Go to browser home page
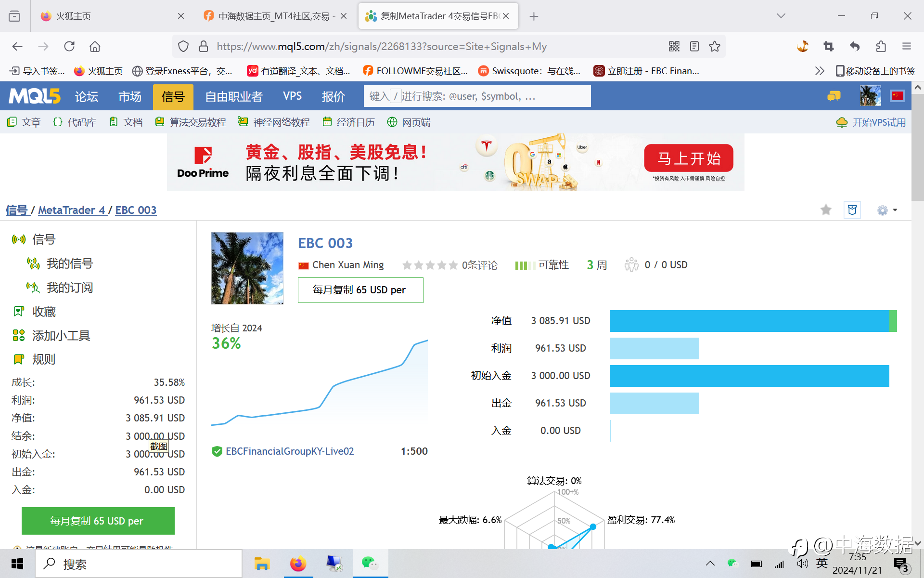Viewport: 924px width, 578px height. click(x=95, y=46)
